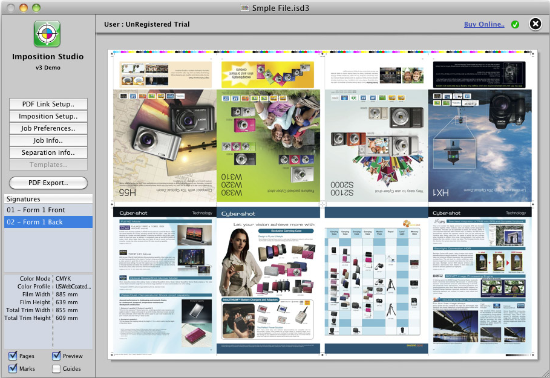Click the green checkmark status icon
This screenshot has width=550, height=378.
tap(515, 25)
